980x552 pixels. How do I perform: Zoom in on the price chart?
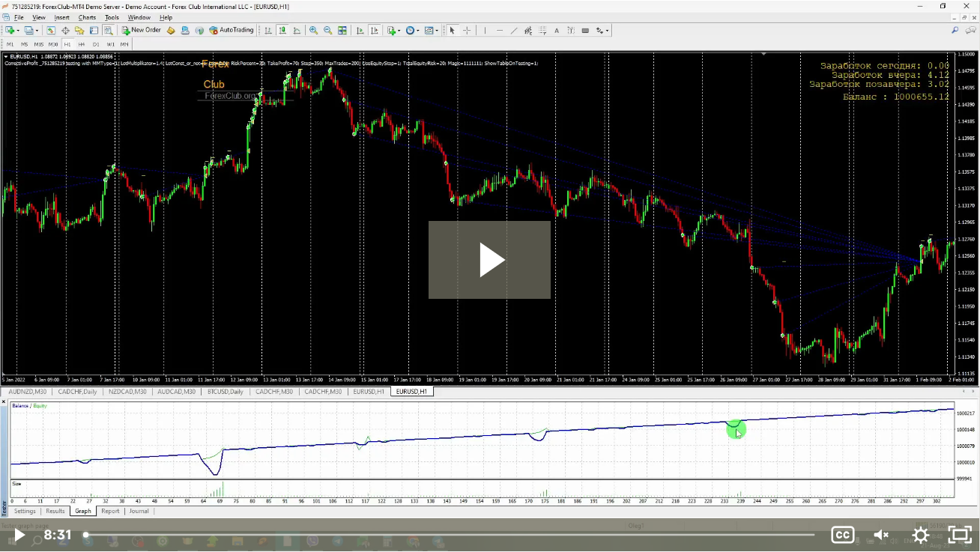point(312,31)
